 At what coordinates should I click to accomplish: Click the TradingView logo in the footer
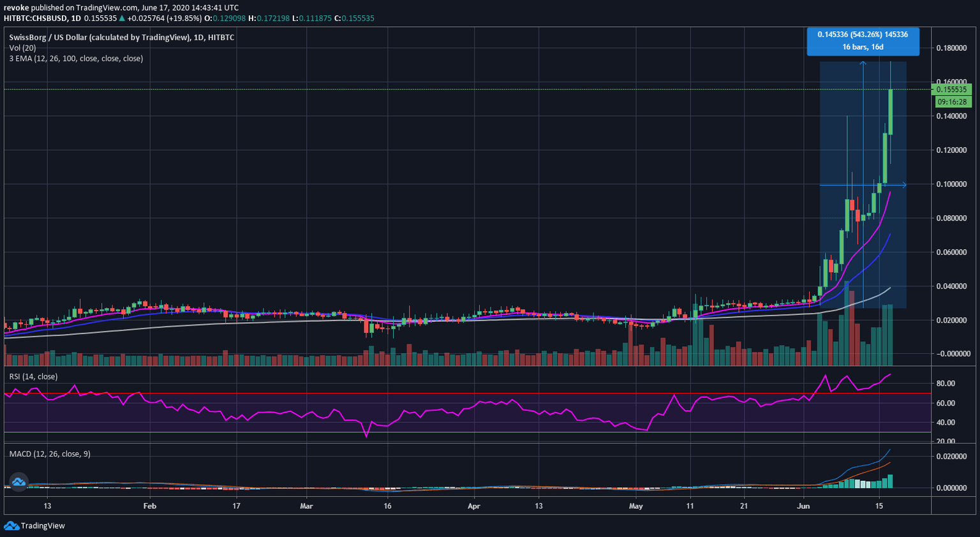(34, 526)
